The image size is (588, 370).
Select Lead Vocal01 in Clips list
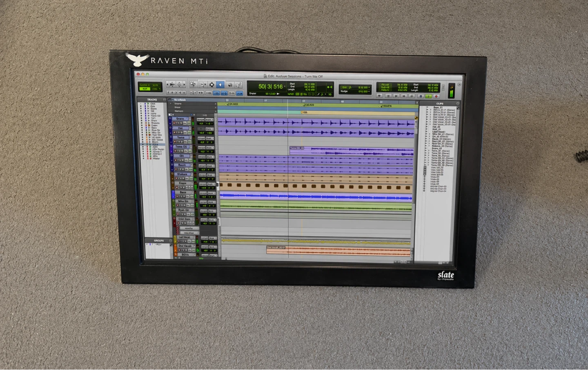pos(439,132)
